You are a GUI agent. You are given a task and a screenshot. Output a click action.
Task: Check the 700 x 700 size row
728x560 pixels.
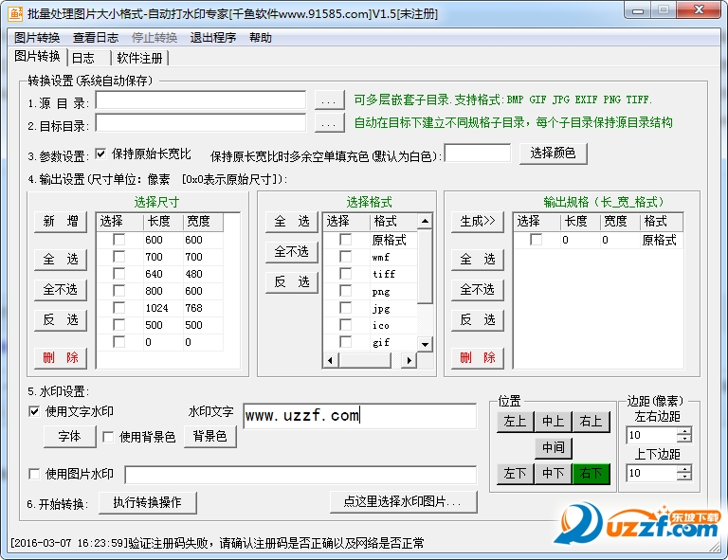tap(119, 257)
